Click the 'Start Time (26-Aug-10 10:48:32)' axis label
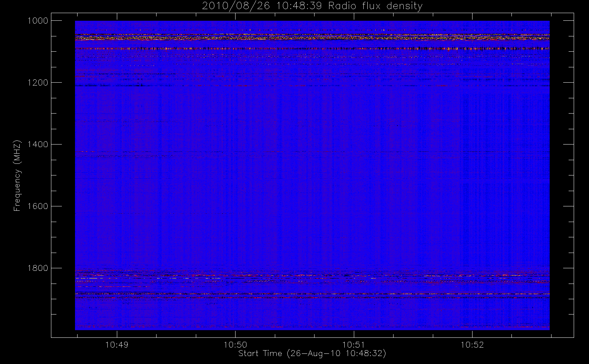The height and width of the screenshot is (364, 589). point(312,353)
